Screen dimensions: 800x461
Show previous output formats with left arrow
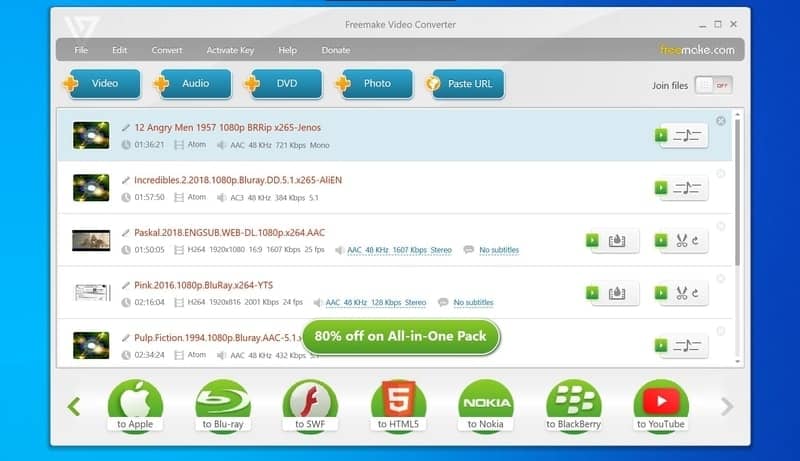tap(74, 406)
